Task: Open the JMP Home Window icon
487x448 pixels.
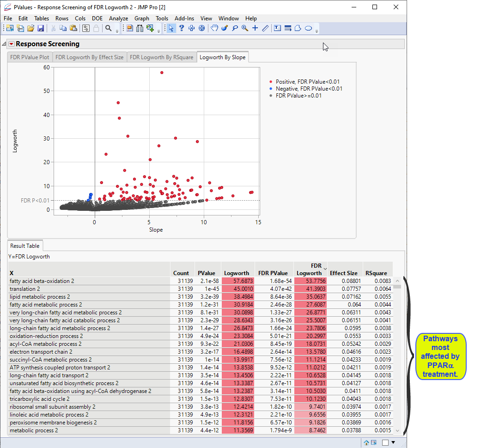Action: pos(366,442)
